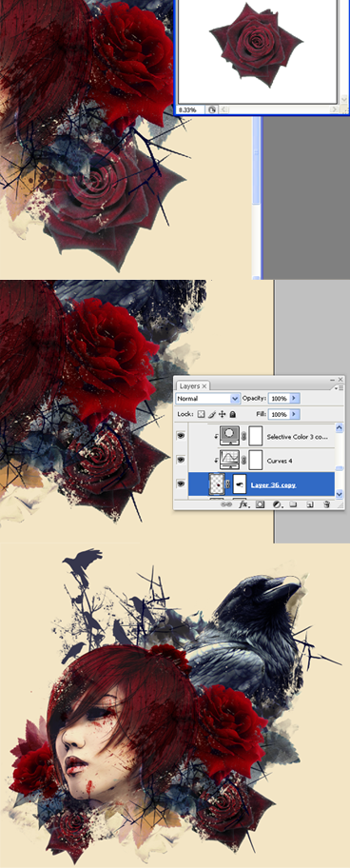Select the Selective Color 3 adjustment thumbnail
350x868 pixels.
pyautogui.click(x=229, y=436)
